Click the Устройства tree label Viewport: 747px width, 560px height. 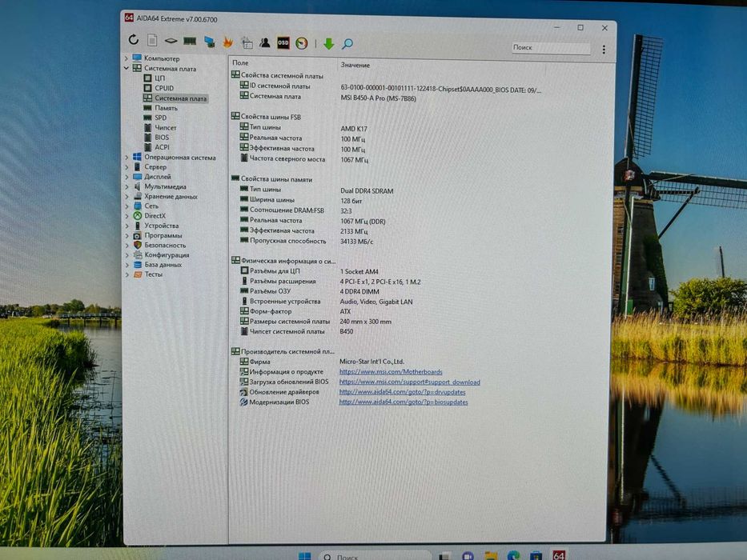(x=162, y=226)
